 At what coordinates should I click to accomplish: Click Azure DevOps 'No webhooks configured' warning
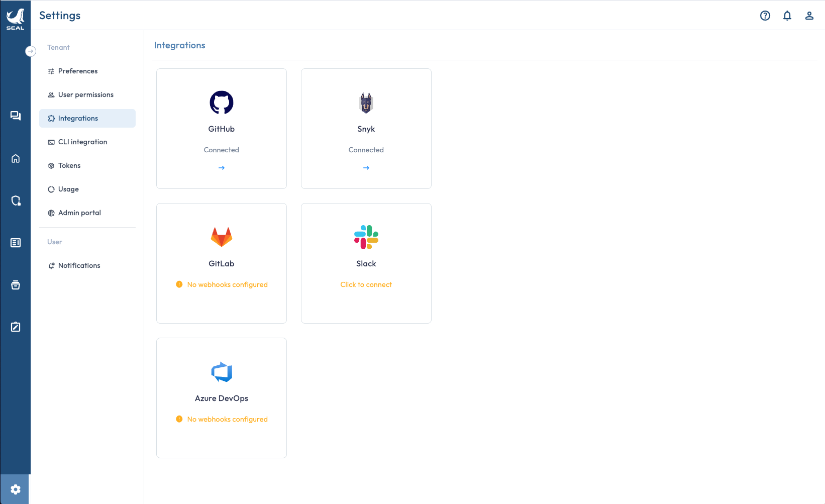pyautogui.click(x=228, y=419)
